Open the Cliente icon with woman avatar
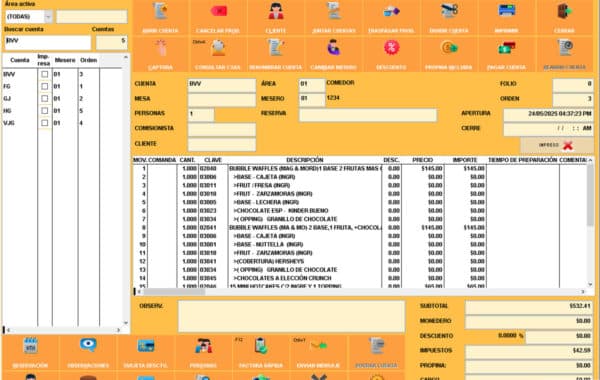 click(x=276, y=18)
